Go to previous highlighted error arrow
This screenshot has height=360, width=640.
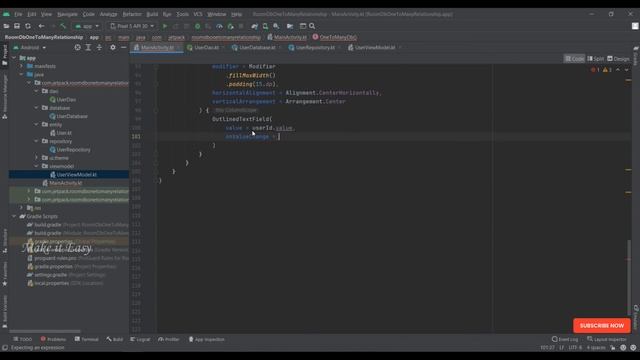click(x=618, y=70)
